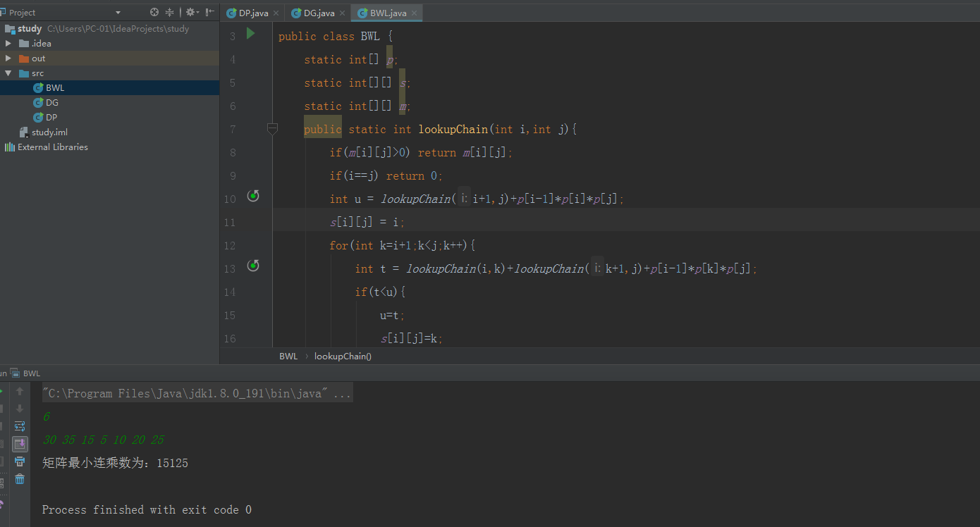Click 'int u = lookupChain' on line 10
Viewport: 980px width, 527px height.
coord(390,199)
